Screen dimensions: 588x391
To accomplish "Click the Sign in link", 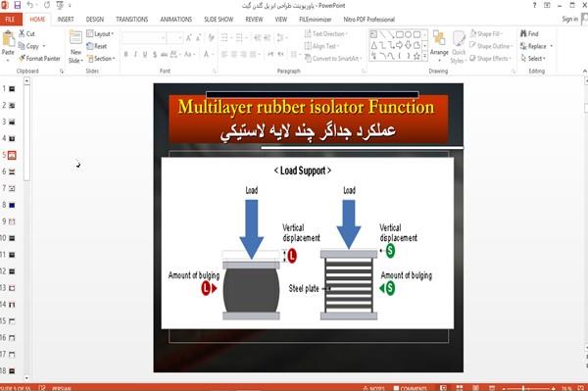I will coord(569,19).
